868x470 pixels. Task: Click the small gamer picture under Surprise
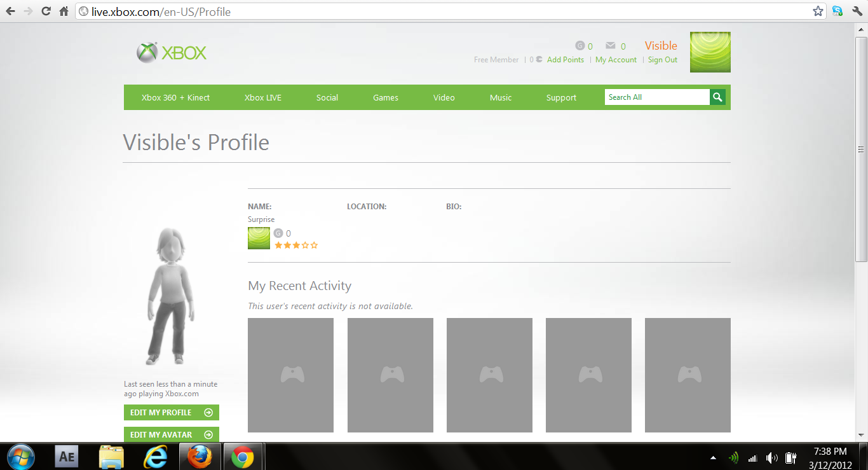tap(259, 238)
